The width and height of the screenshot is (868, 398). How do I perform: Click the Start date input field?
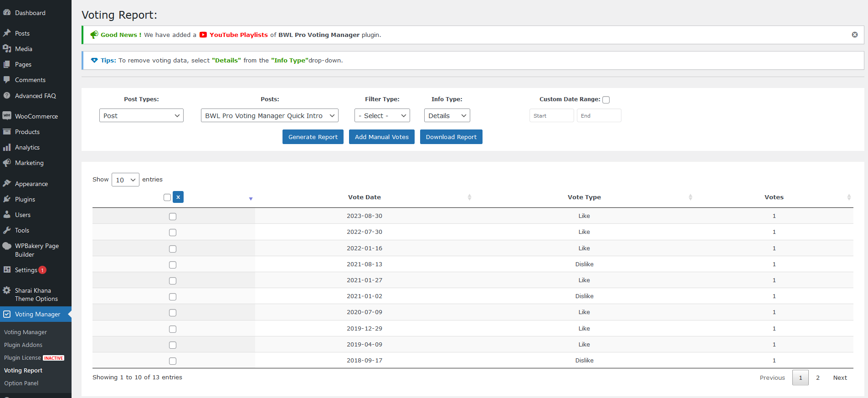coord(552,115)
